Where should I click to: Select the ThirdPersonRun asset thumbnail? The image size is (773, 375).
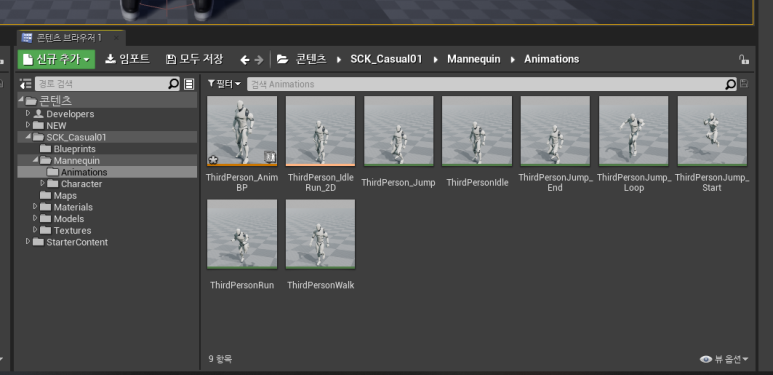242,234
